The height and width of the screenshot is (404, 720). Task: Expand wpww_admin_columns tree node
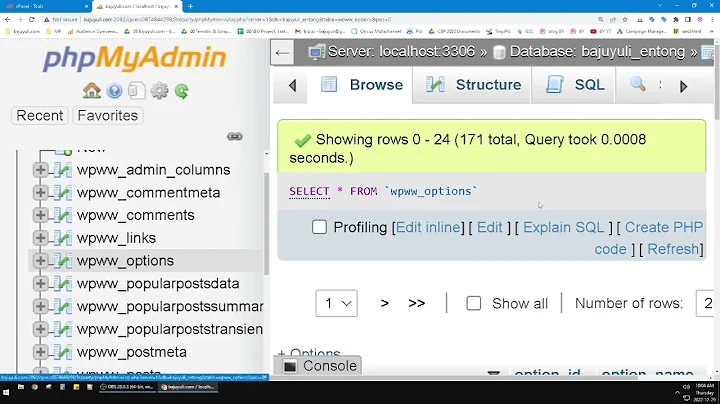point(40,170)
